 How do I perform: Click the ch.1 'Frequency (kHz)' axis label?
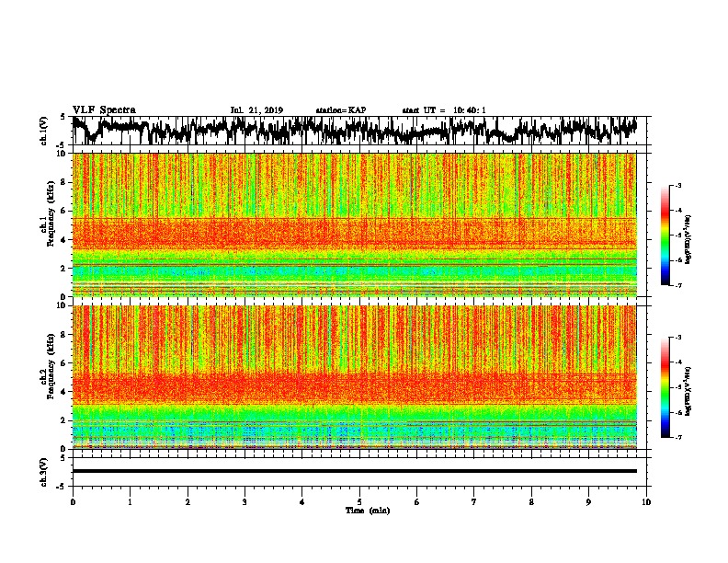click(x=51, y=213)
